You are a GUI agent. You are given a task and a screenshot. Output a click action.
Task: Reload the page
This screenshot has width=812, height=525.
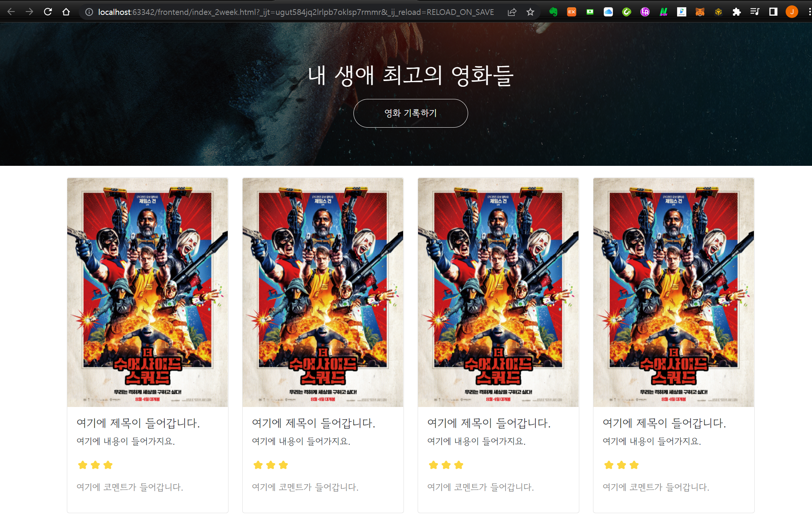pos(48,12)
